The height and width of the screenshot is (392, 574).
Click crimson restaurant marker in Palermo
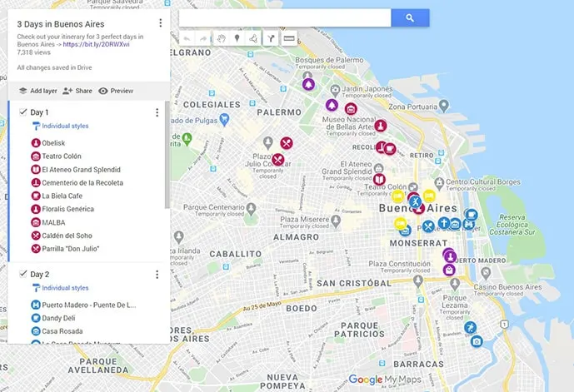pyautogui.click(x=287, y=143)
